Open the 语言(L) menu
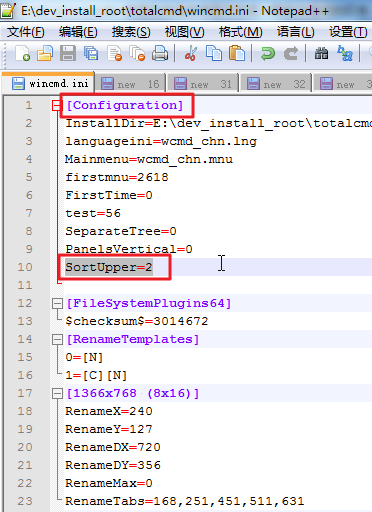Image resolution: width=372 pixels, height=512 pixels. [296, 32]
